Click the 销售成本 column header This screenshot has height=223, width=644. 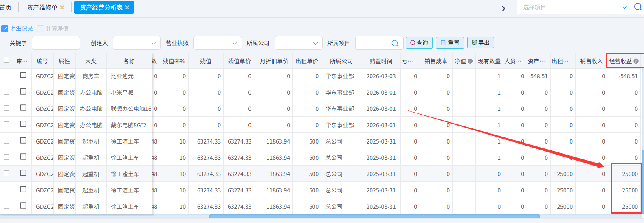pos(436,61)
